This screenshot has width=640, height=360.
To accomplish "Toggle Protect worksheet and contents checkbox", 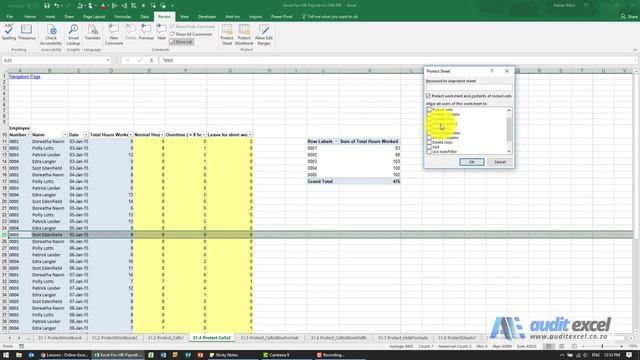I will coord(429,96).
